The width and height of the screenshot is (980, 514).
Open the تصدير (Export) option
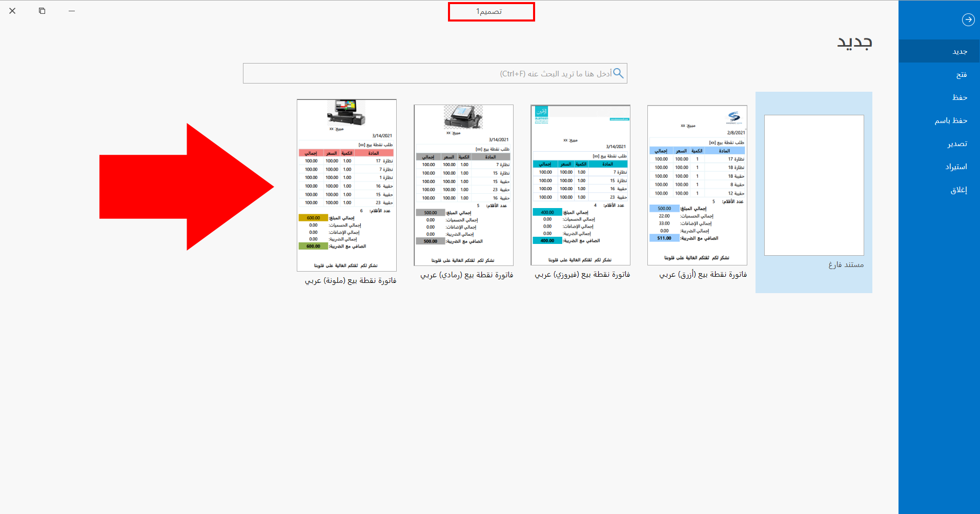tap(957, 143)
